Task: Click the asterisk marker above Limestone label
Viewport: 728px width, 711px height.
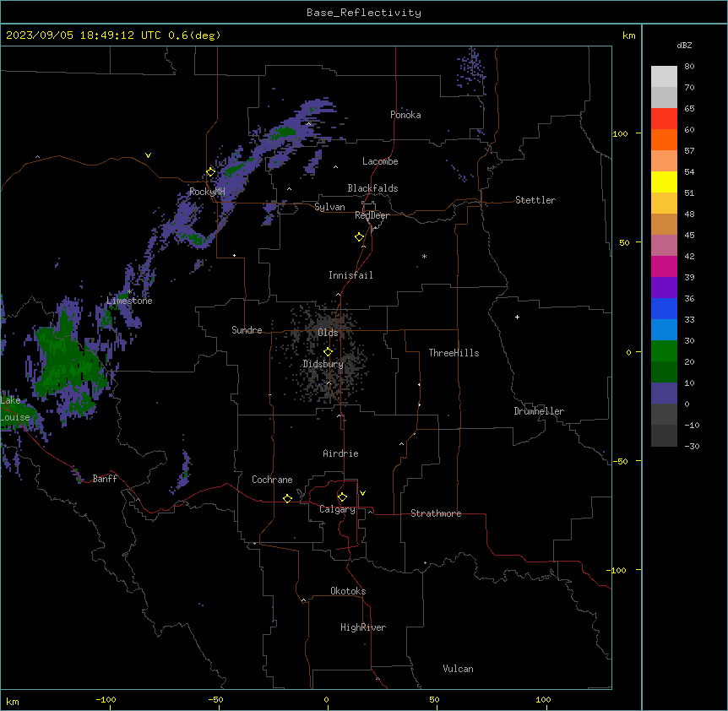Action: pyautogui.click(x=129, y=292)
